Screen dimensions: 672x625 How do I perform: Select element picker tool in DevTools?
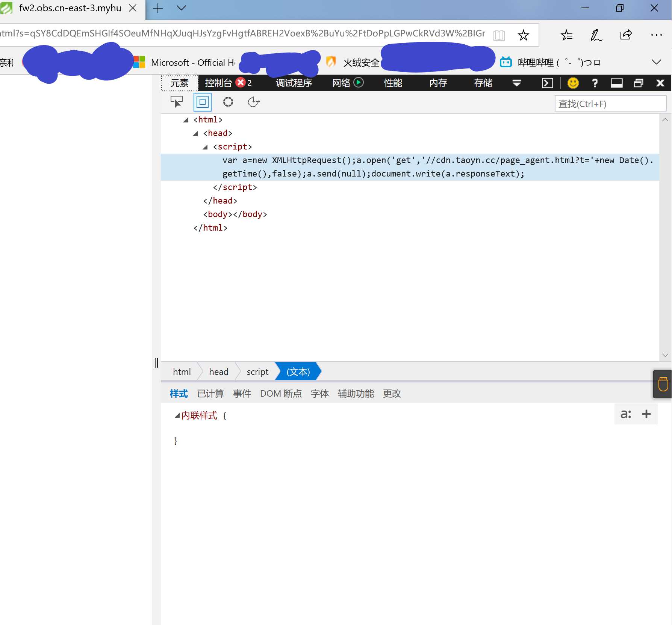point(176,102)
